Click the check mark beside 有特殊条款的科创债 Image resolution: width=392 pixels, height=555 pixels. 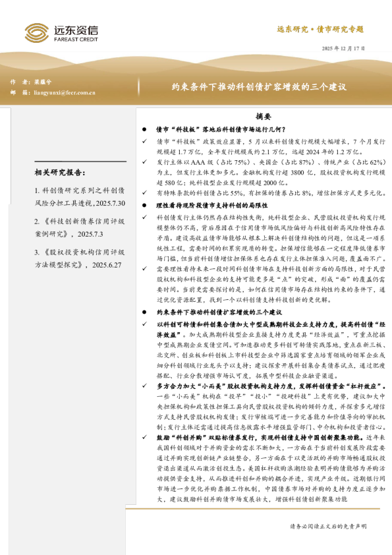pyautogui.click(x=144, y=193)
